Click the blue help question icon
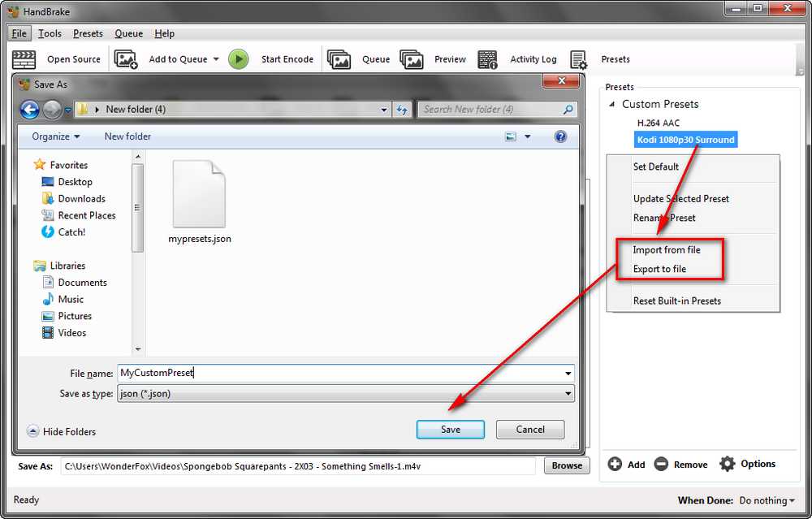Screen dimensions: 812x519 point(560,136)
